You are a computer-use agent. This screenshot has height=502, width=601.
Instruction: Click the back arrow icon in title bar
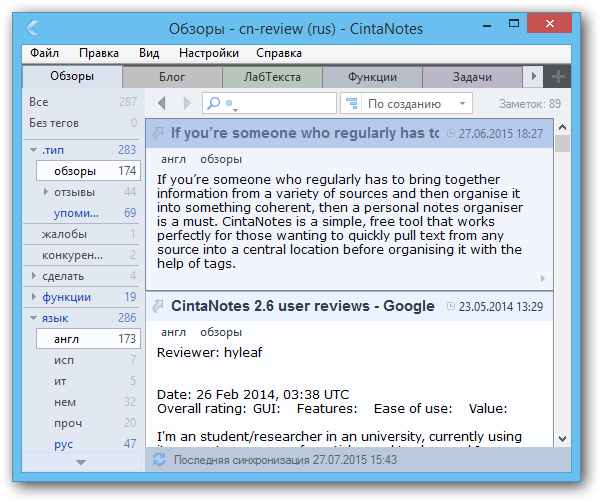(32, 28)
